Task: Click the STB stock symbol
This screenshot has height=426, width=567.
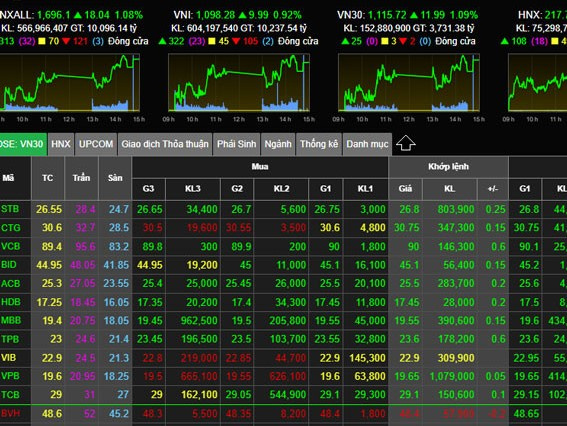Action: 10,209
